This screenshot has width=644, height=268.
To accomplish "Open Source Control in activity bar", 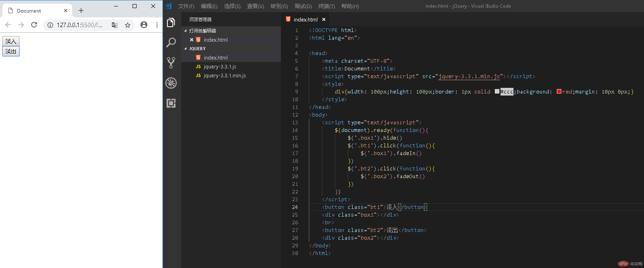I will point(171,62).
